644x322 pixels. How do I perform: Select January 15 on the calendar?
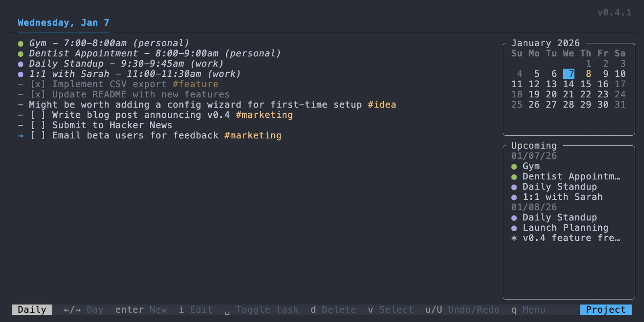(586, 85)
